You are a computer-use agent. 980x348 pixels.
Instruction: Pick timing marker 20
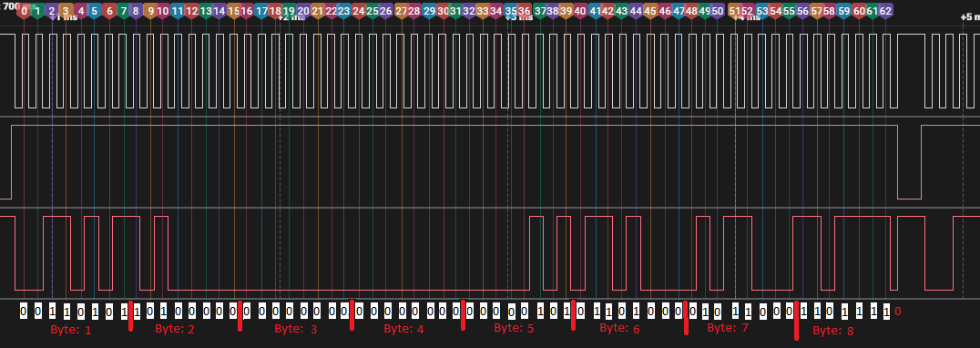(x=303, y=11)
